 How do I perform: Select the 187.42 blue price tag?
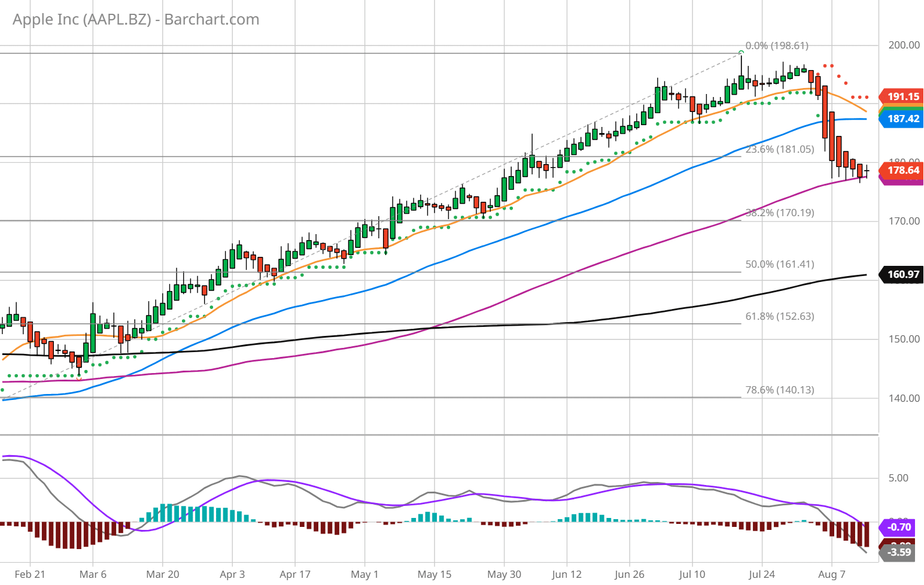[901, 119]
